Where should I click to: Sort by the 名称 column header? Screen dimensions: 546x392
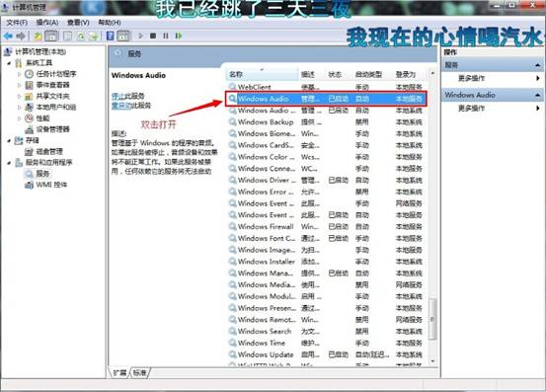[263, 74]
